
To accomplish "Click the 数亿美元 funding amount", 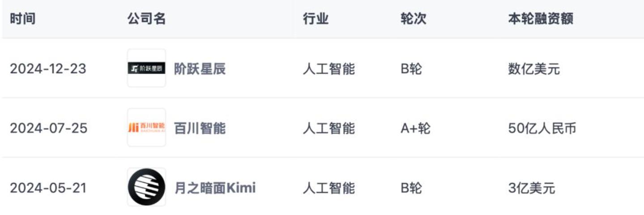I will [x=534, y=69].
